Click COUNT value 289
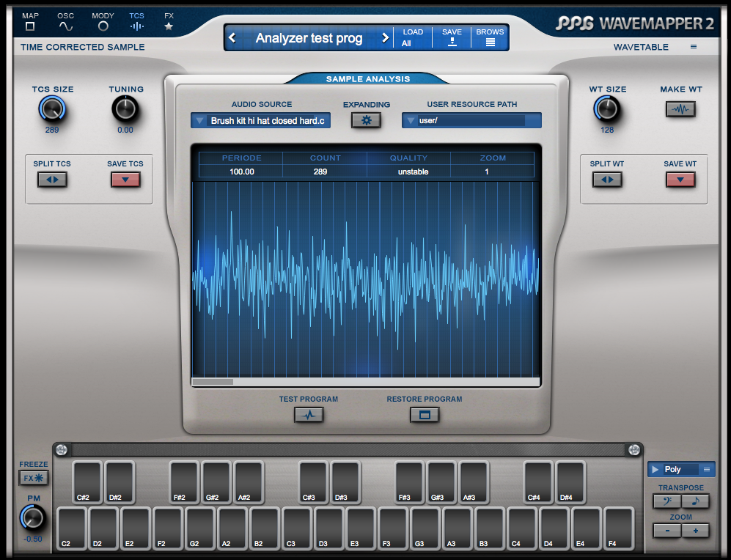This screenshot has width=731, height=560. (x=320, y=172)
